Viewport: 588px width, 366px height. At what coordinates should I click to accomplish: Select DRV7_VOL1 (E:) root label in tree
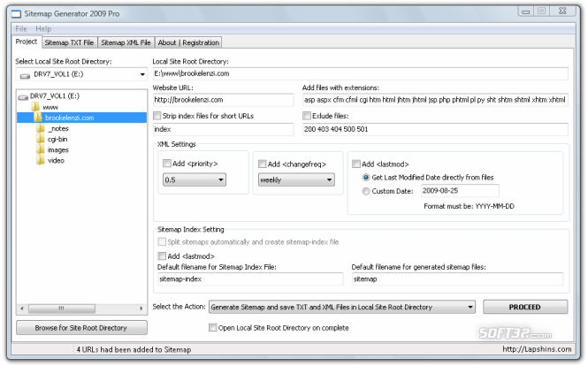pyautogui.click(x=55, y=96)
